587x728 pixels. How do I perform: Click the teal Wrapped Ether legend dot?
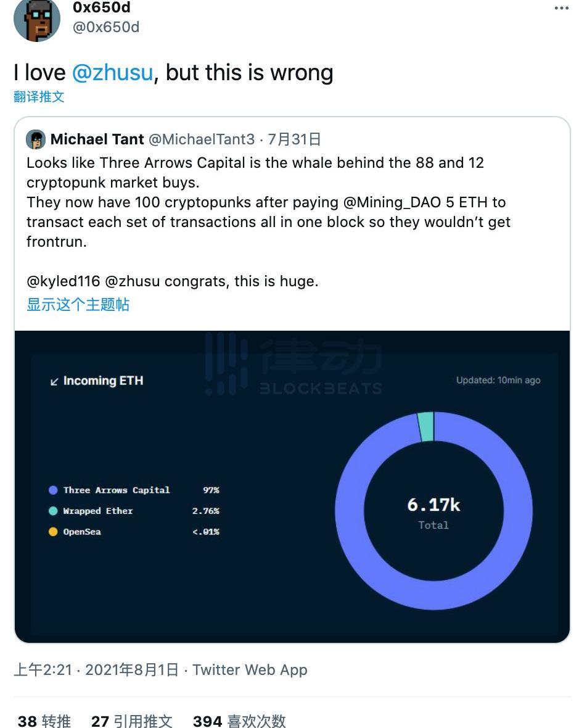(53, 511)
